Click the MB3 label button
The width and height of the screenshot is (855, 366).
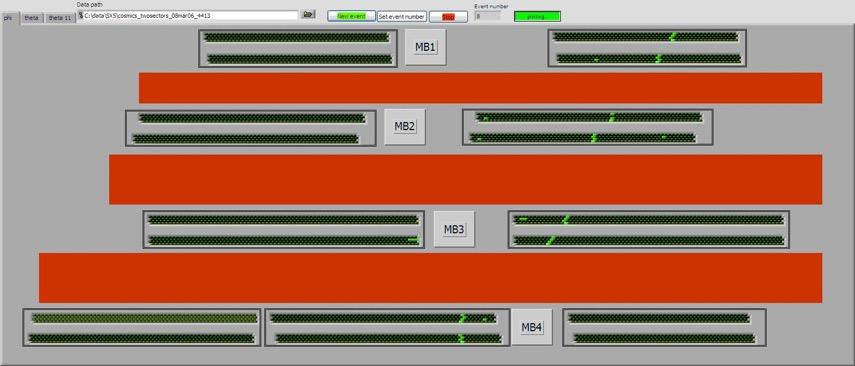click(x=454, y=229)
